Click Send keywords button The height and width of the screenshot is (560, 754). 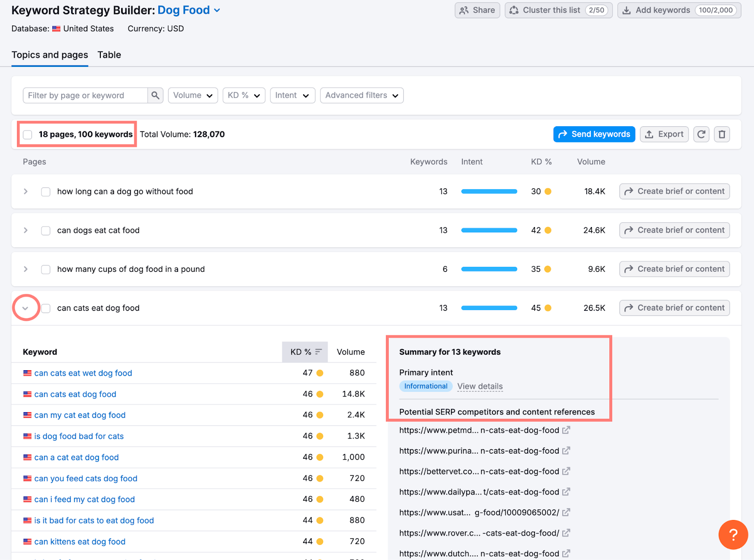click(x=594, y=134)
